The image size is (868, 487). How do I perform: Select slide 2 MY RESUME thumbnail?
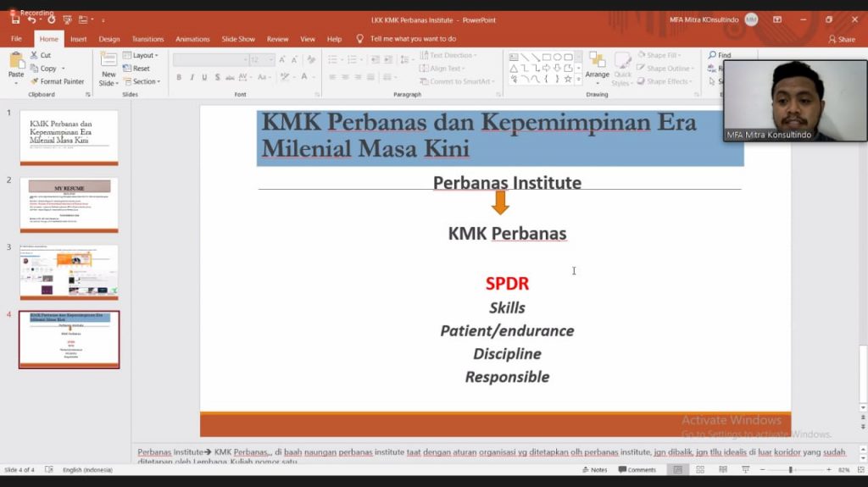pyautogui.click(x=70, y=205)
